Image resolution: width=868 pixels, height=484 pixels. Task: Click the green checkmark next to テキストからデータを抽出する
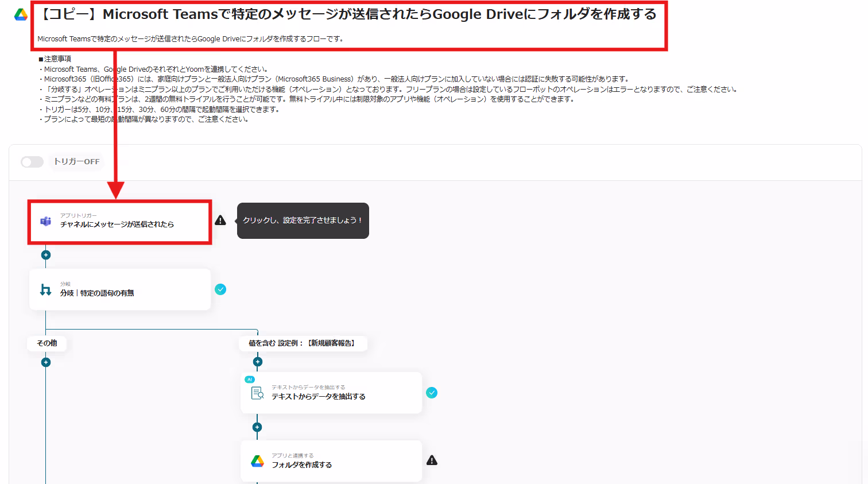click(432, 393)
